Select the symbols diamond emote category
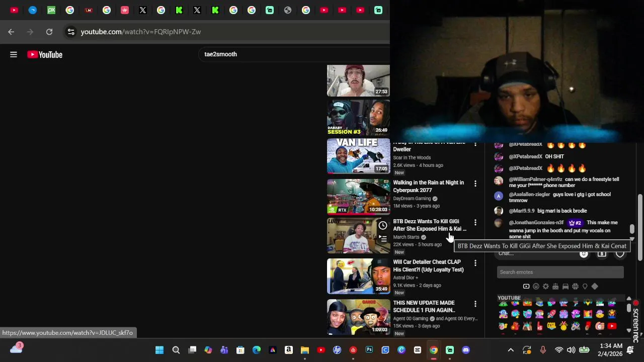Viewport: 644px width, 362px height. [595, 287]
